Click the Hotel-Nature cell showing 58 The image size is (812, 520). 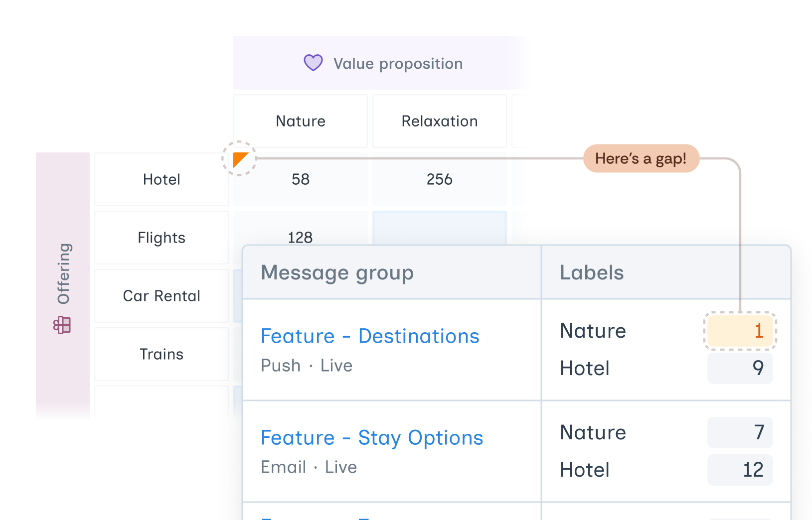300,179
